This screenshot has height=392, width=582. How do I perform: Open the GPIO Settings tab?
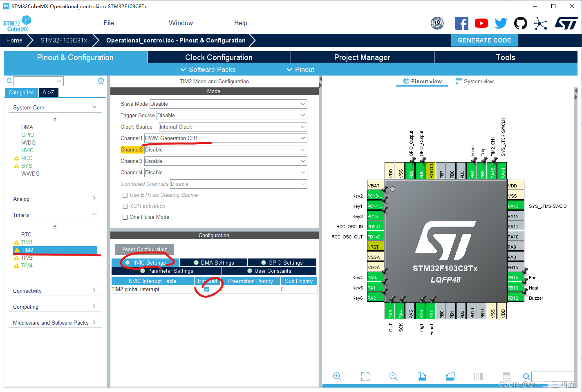point(282,263)
